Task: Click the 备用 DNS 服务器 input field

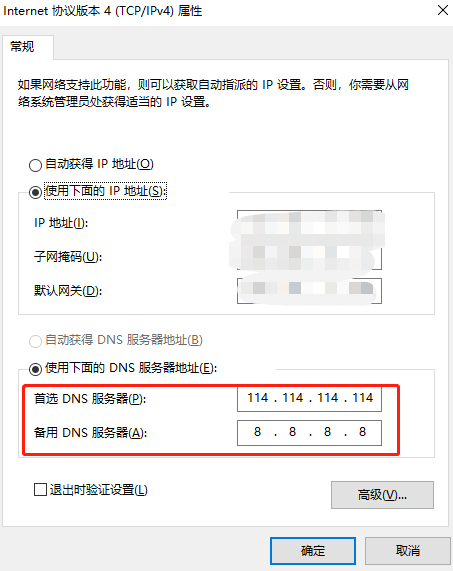Action: [x=309, y=433]
